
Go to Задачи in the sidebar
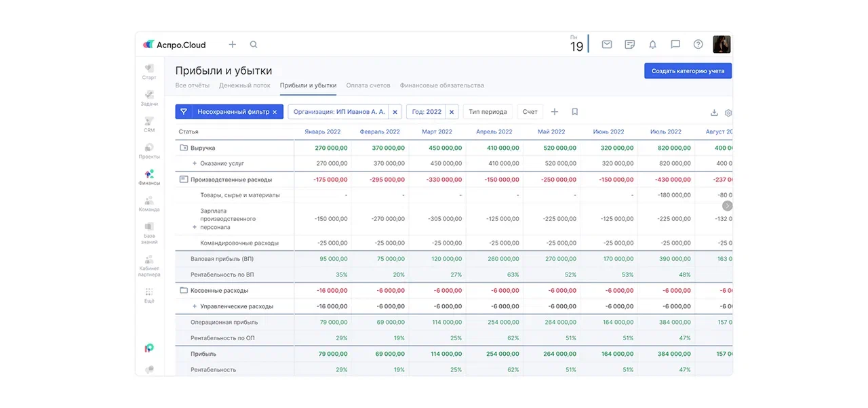(x=149, y=98)
